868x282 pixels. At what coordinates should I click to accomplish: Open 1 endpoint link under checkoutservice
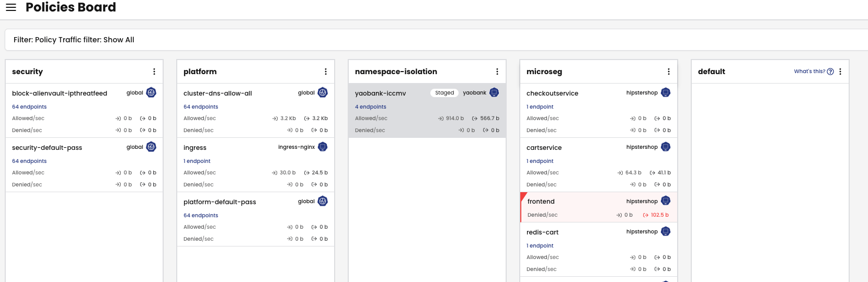(540, 107)
